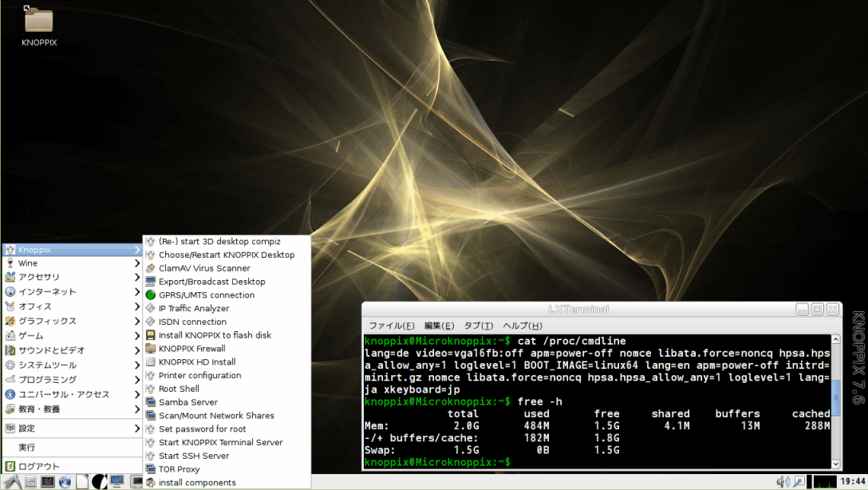Screen dimensions: 868x490
Task: Open the ヘルプ(H) menu in LXTerminal
Action: coord(523,326)
